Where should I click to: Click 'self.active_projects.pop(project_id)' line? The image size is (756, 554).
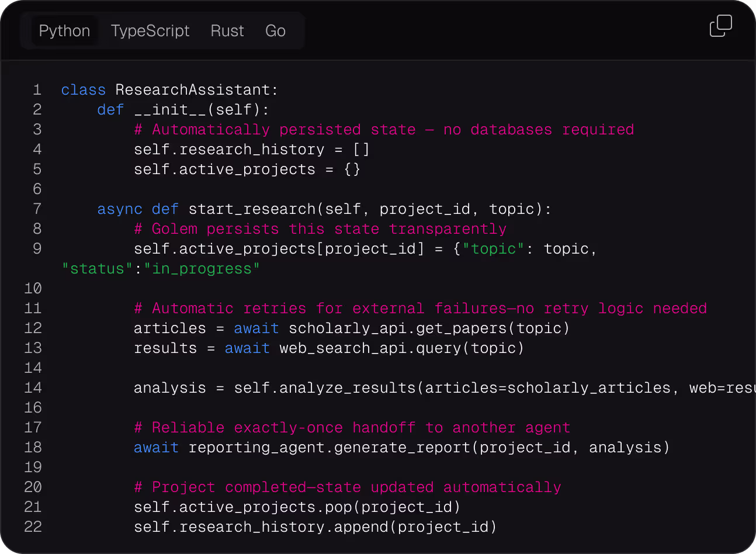pyautogui.click(x=297, y=507)
